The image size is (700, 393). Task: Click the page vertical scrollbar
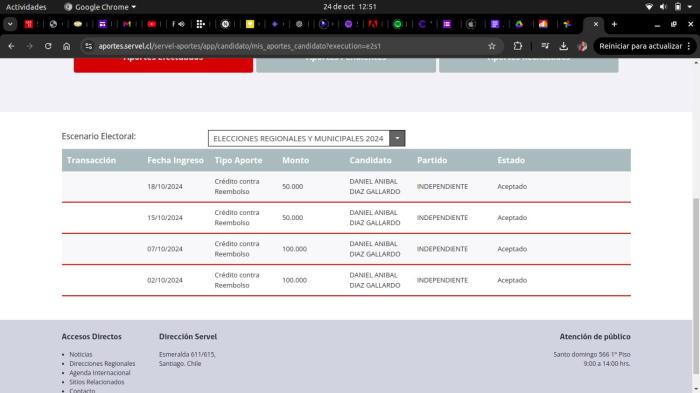[696, 286]
